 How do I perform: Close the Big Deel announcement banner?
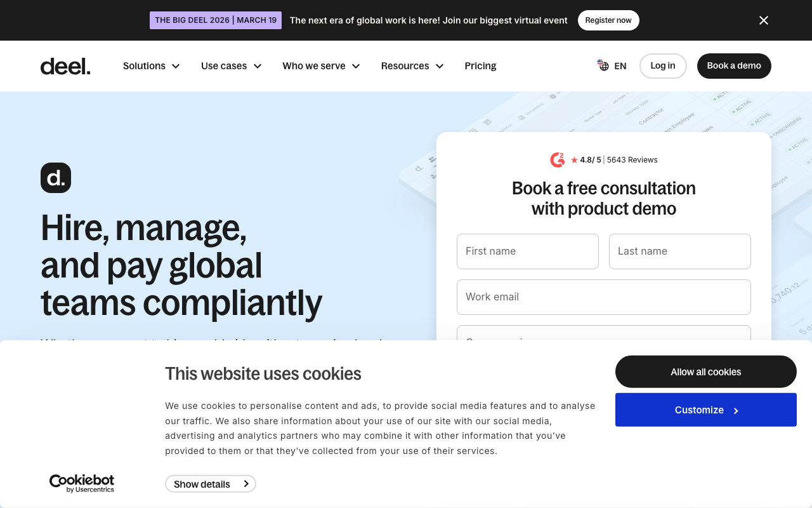click(x=764, y=20)
